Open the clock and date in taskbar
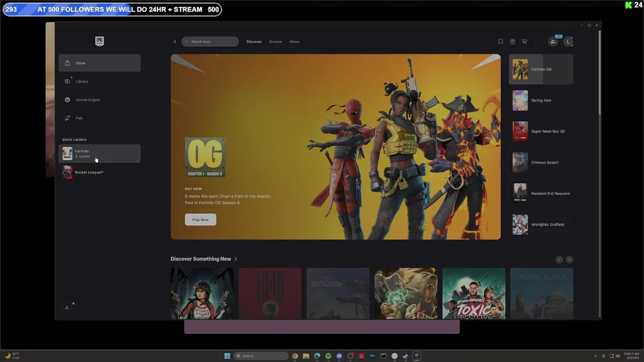Viewport: 644px width, 362px height. click(x=631, y=356)
